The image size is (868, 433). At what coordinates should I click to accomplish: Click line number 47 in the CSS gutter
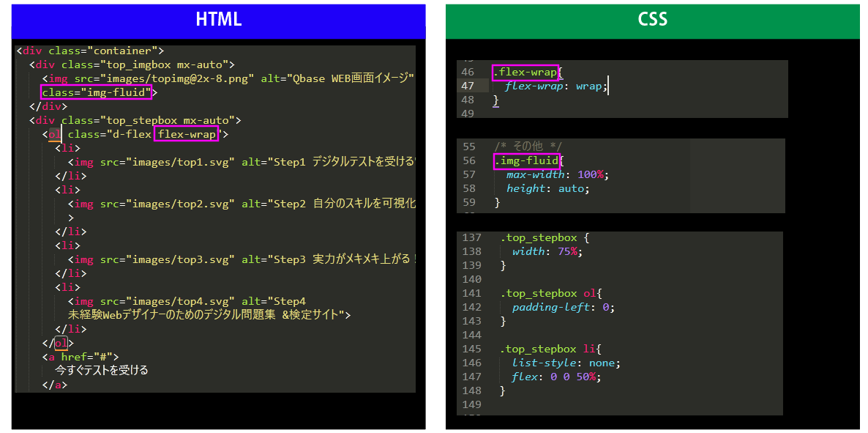point(468,86)
